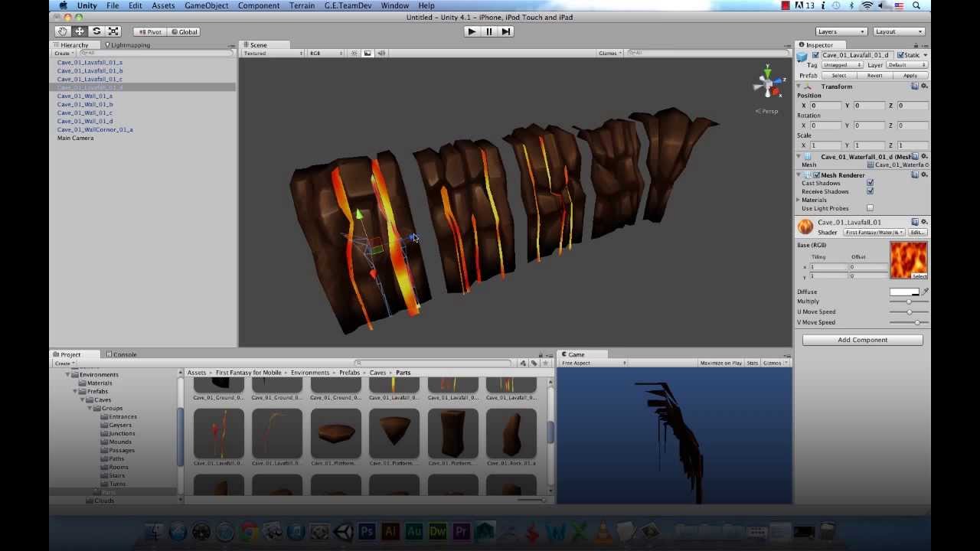The height and width of the screenshot is (551, 980).
Task: Open the Mesh Renderer gear menu
Action: point(924,175)
